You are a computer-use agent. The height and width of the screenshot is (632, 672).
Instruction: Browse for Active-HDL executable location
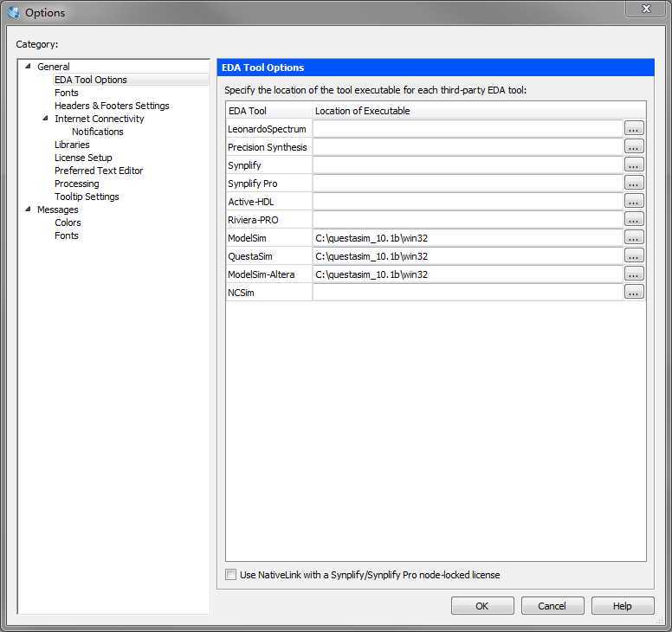[634, 202]
